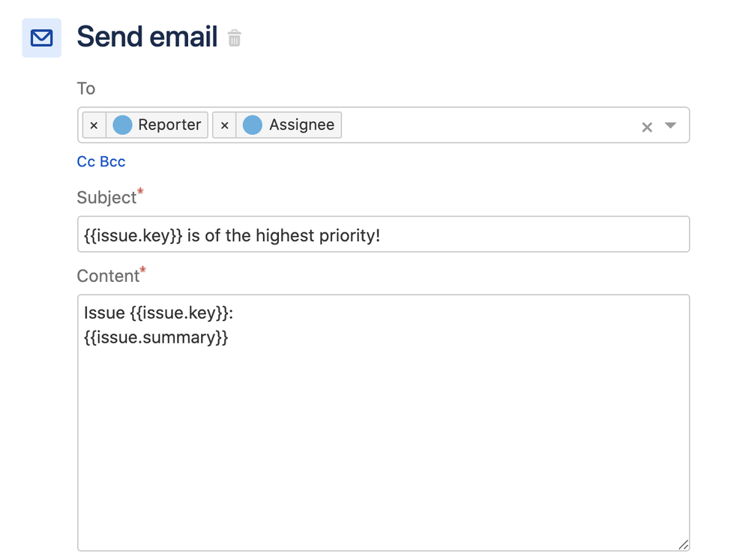The height and width of the screenshot is (560, 749).
Task: Open the Cc field link
Action: click(86, 161)
